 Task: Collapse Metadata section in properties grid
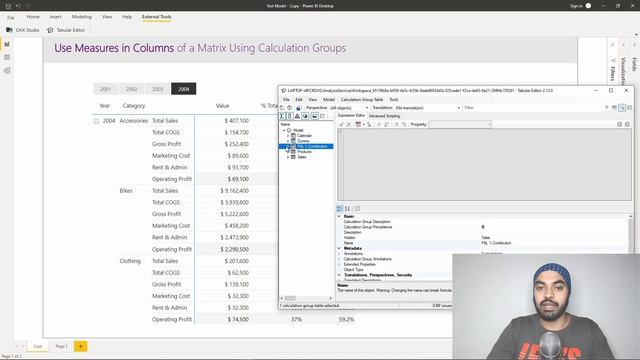339,248
